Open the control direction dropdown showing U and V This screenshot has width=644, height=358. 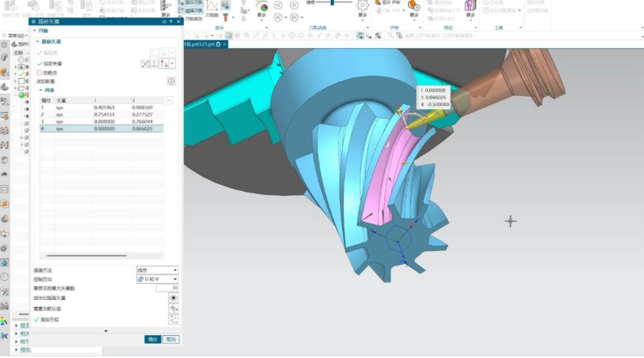tap(157, 279)
